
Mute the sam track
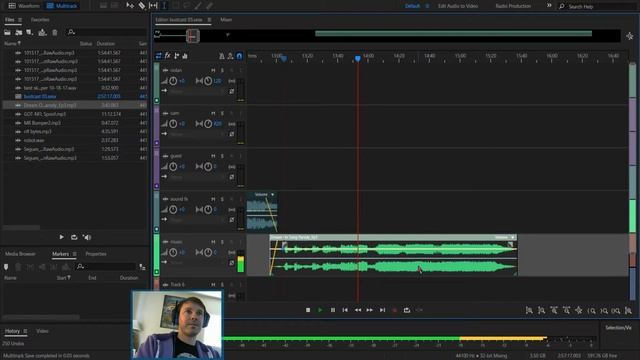(x=213, y=113)
